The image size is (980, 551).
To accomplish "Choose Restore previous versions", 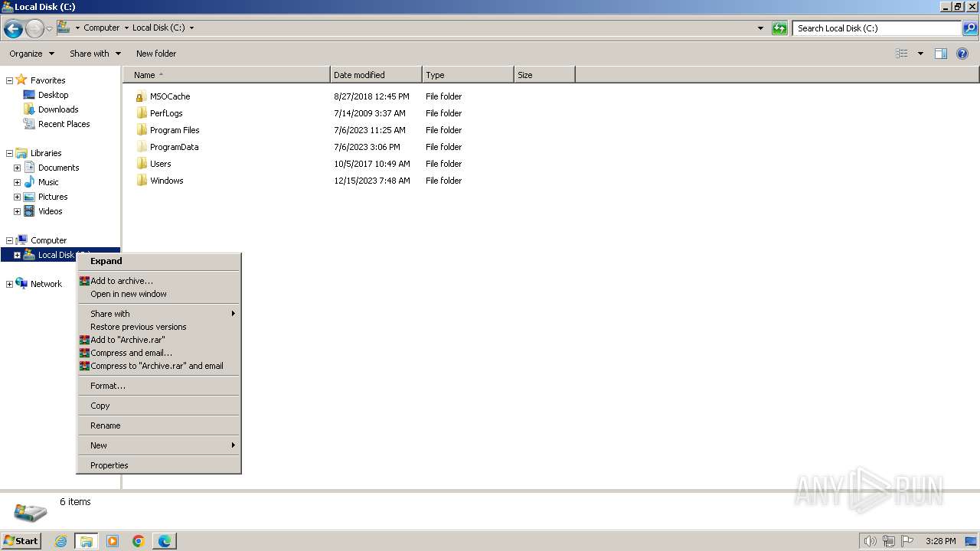I will coord(158,327).
